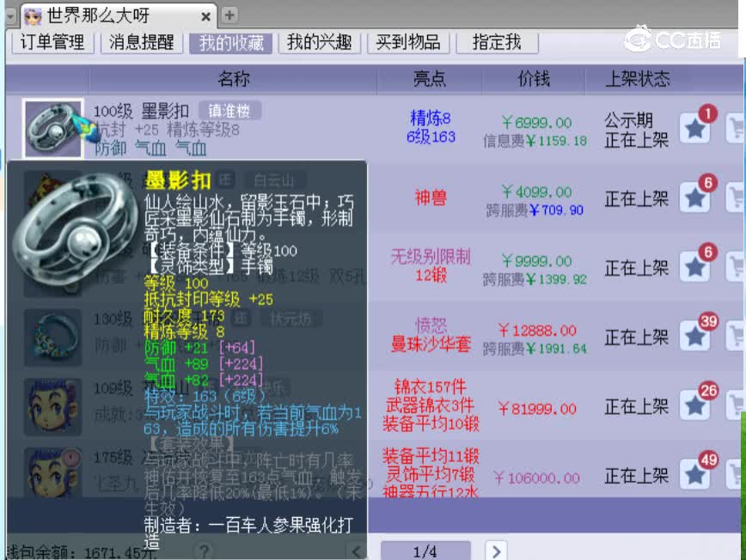
Task: Sort by the 名称 column header
Action: tap(234, 79)
